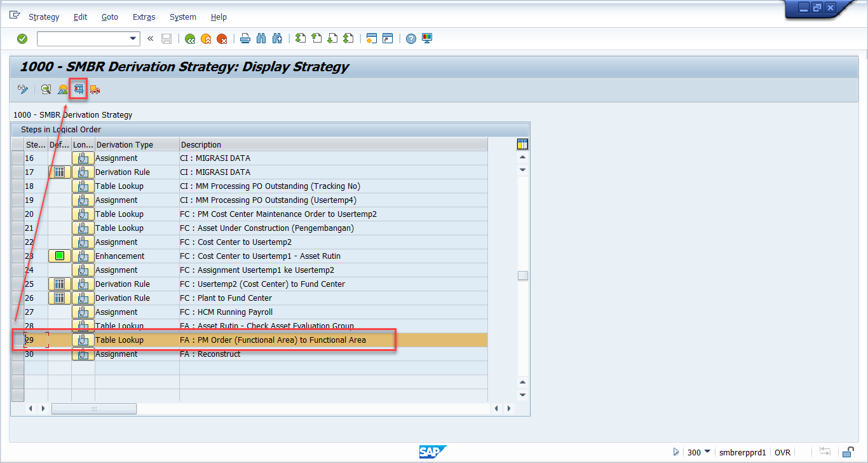Click the Find binoculars icon
The height and width of the screenshot is (463, 868).
tap(261, 39)
